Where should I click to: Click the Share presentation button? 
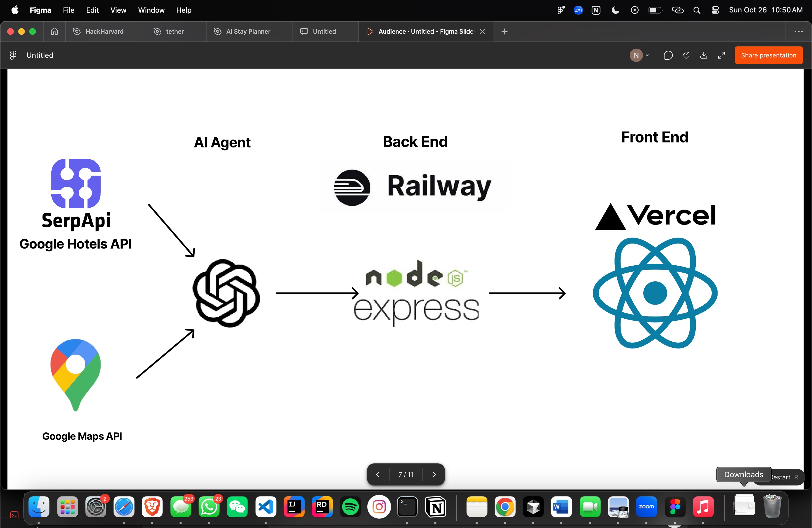coord(768,55)
